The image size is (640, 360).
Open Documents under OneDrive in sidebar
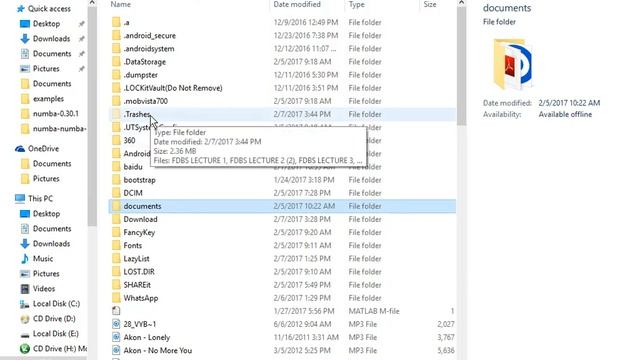pyautogui.click(x=52, y=164)
